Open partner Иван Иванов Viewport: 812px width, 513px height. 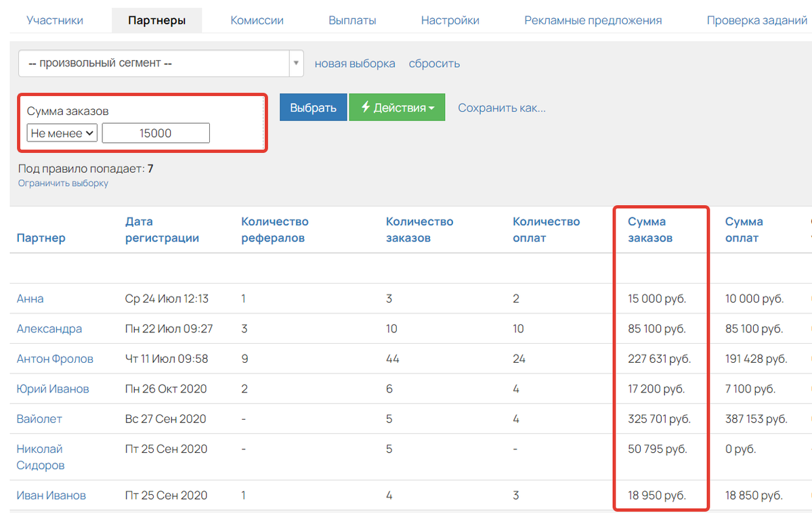click(x=51, y=495)
